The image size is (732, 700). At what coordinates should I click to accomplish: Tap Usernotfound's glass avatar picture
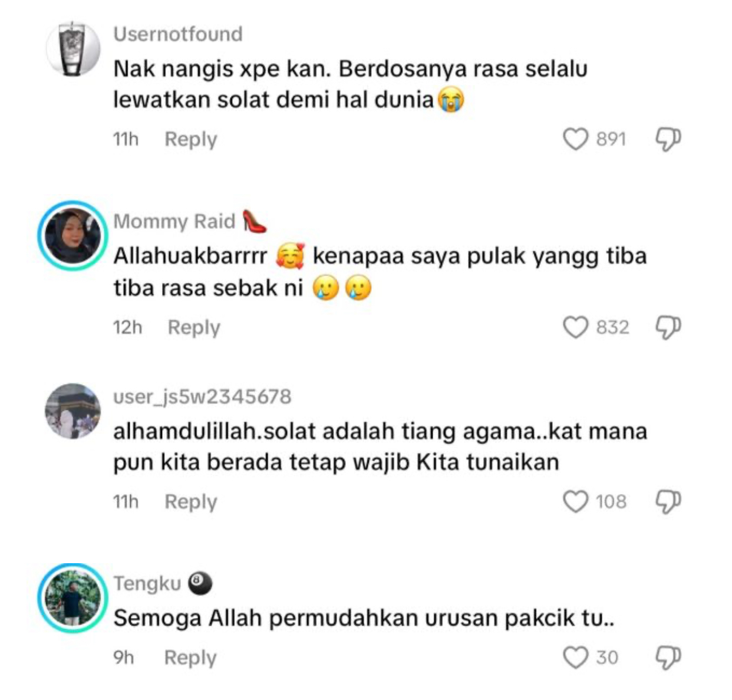(73, 49)
